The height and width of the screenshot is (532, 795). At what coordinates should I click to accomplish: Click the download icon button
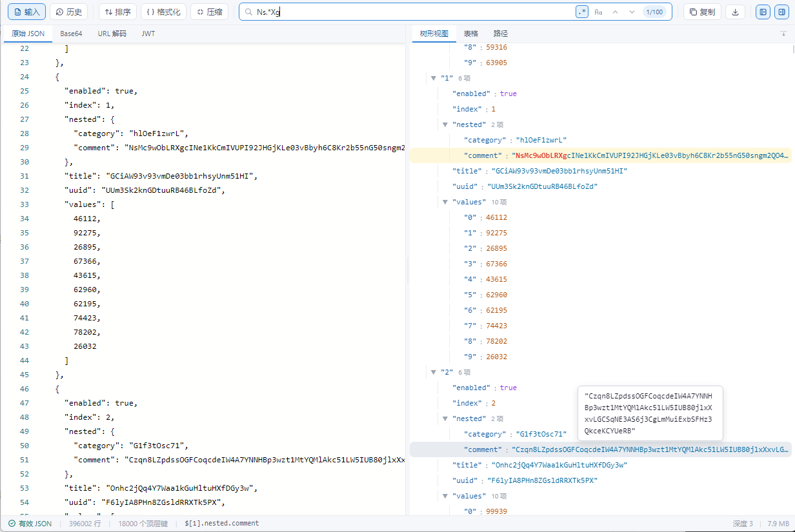[735, 12]
